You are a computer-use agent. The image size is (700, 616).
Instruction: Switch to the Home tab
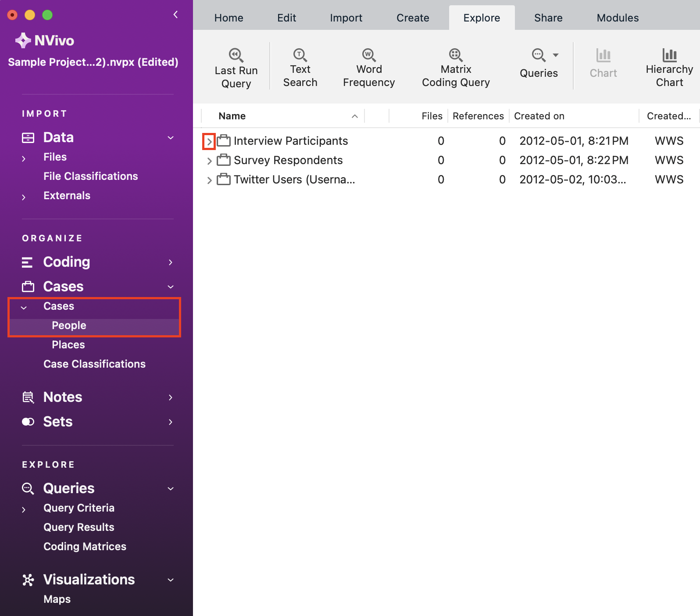click(229, 18)
